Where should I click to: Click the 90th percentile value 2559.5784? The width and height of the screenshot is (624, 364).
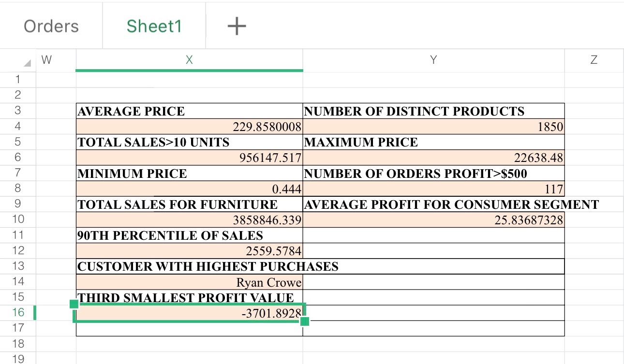coord(189,251)
